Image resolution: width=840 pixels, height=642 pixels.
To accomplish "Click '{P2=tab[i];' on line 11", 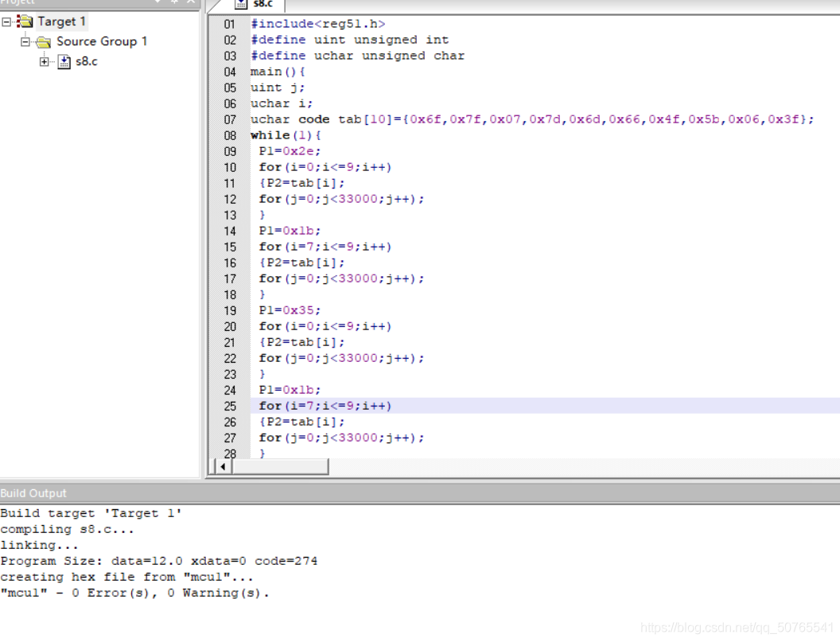I will point(301,183).
